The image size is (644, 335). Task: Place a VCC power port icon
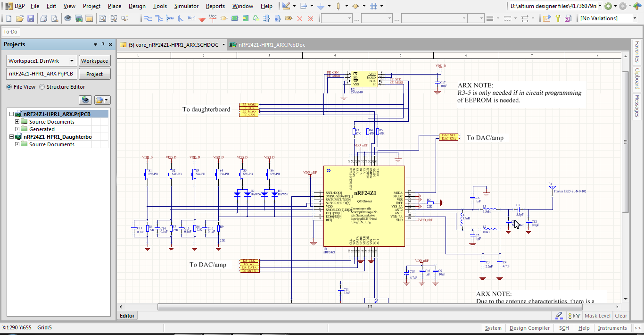tap(213, 18)
